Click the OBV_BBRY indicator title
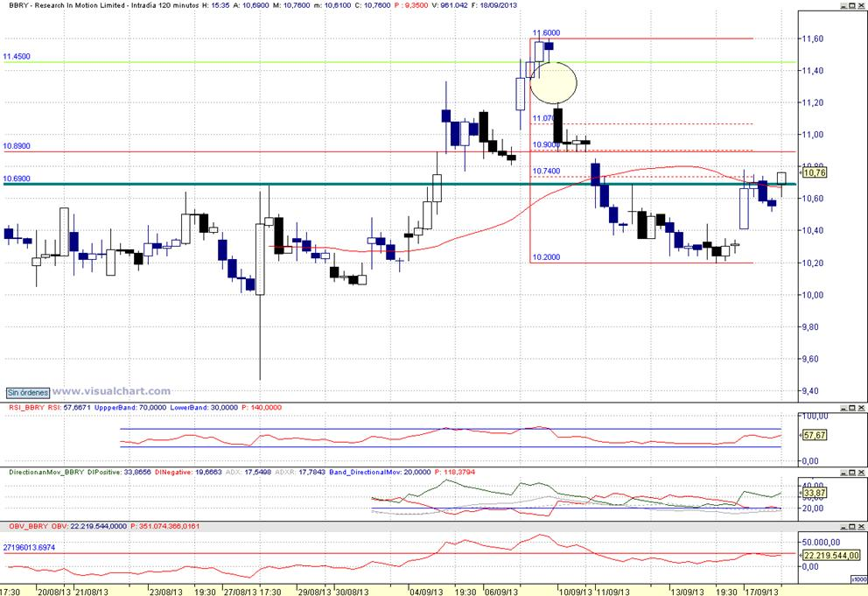This screenshot has height=596, width=868. 29,526
